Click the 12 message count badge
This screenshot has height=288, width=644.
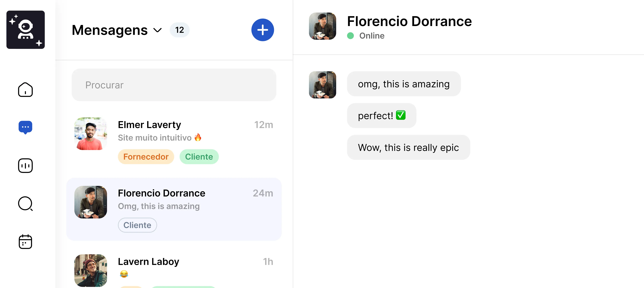pos(179,30)
